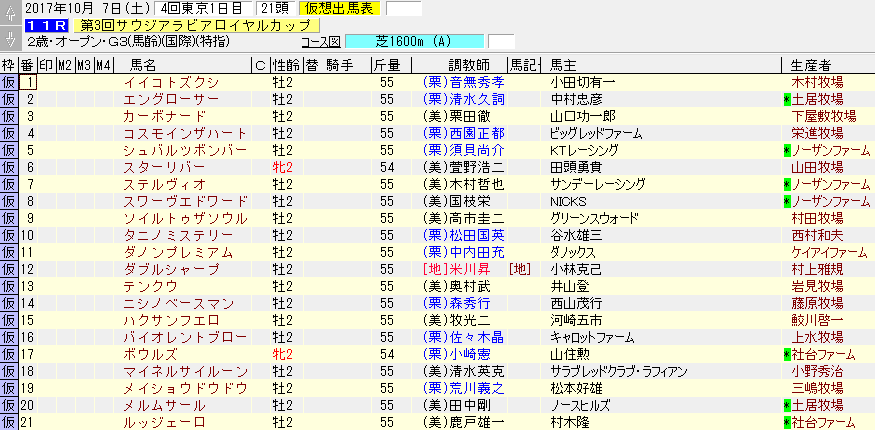Viewport: 875px width, 430px height.
Task: Click breeder ケイアイファーム
Action: pos(831,252)
